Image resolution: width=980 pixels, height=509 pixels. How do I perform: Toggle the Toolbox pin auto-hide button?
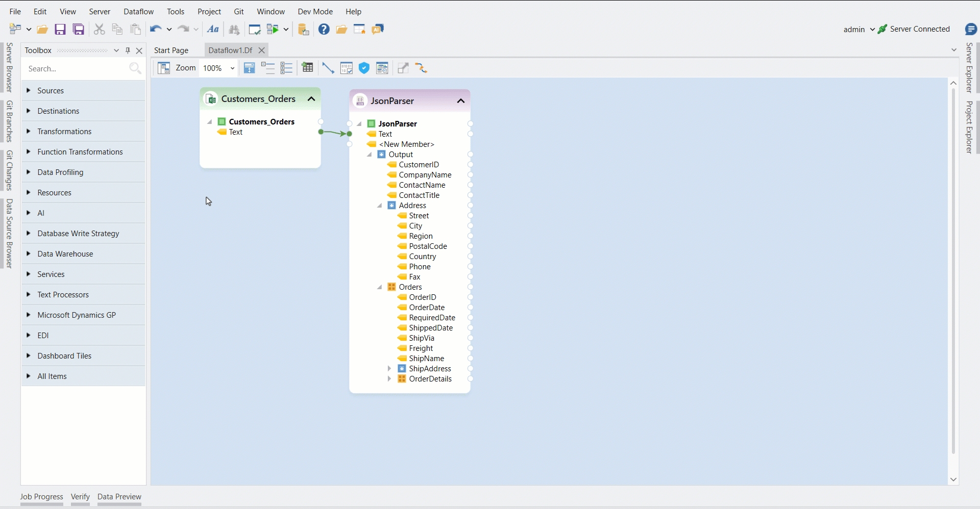click(x=128, y=50)
